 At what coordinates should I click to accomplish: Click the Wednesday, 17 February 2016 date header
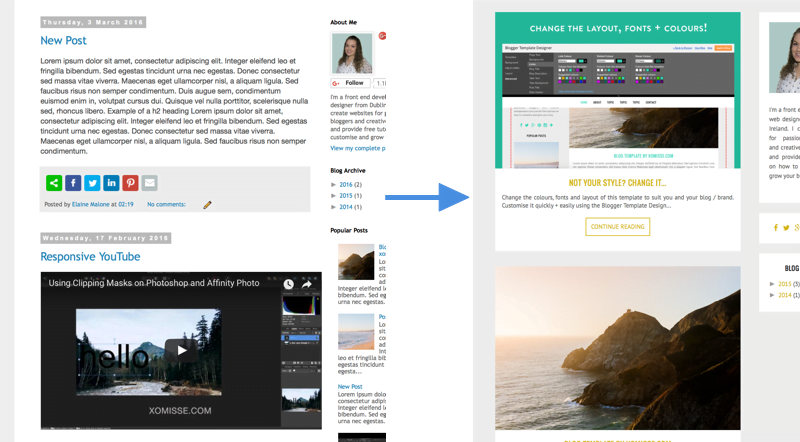pyautogui.click(x=106, y=238)
